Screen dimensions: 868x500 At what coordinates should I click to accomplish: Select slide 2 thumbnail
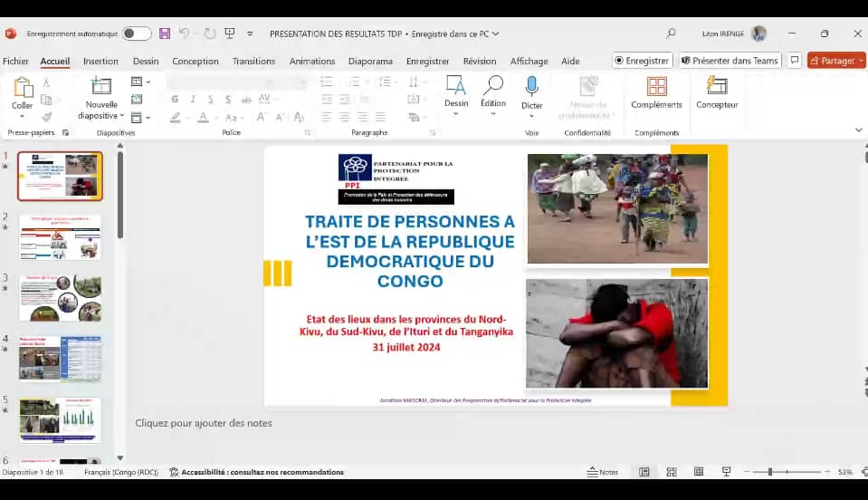[61, 237]
